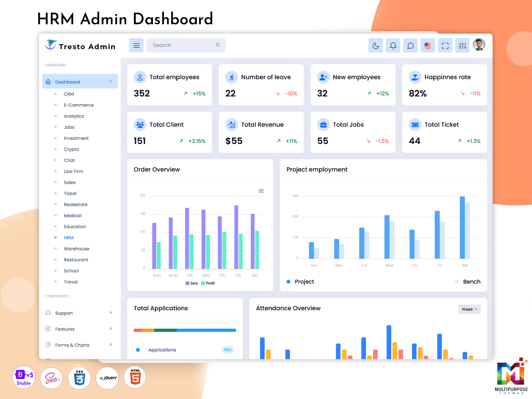Click the Total Jobs briefcase icon
Image resolution: width=532 pixels, height=399 pixels.
(323, 125)
